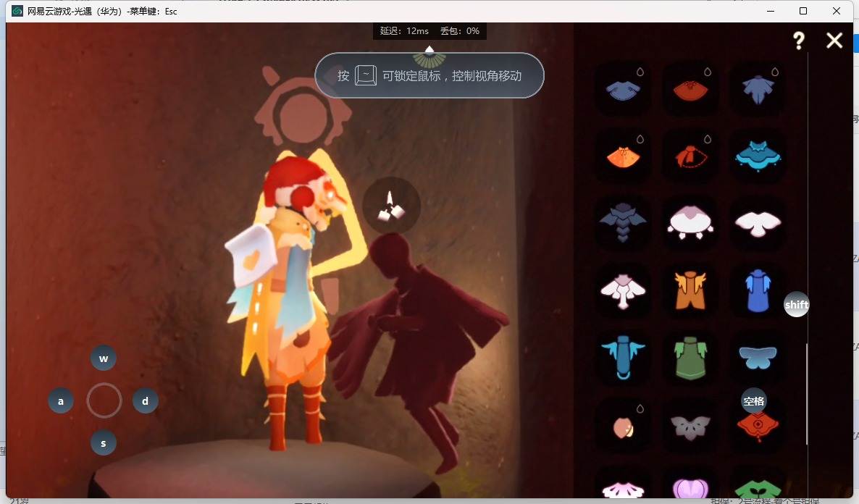The image size is (859, 504).
Task: Choose the teal bat-shaped cape with droplets
Action: pos(758,156)
